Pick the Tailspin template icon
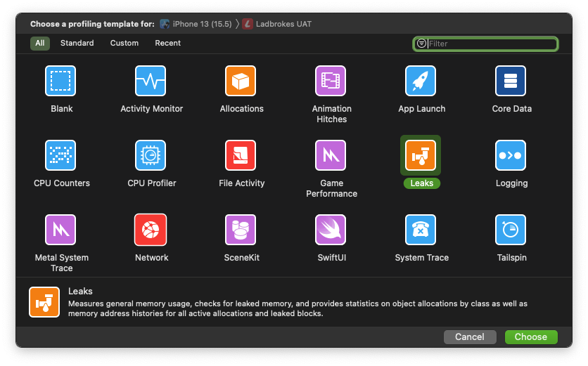 coord(511,230)
